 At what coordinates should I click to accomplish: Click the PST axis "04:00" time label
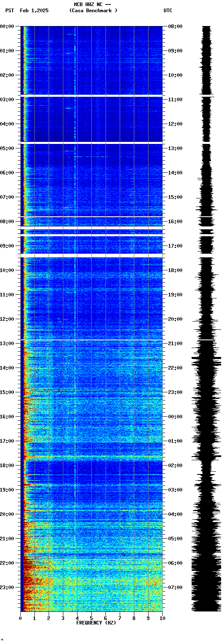click(x=7, y=124)
